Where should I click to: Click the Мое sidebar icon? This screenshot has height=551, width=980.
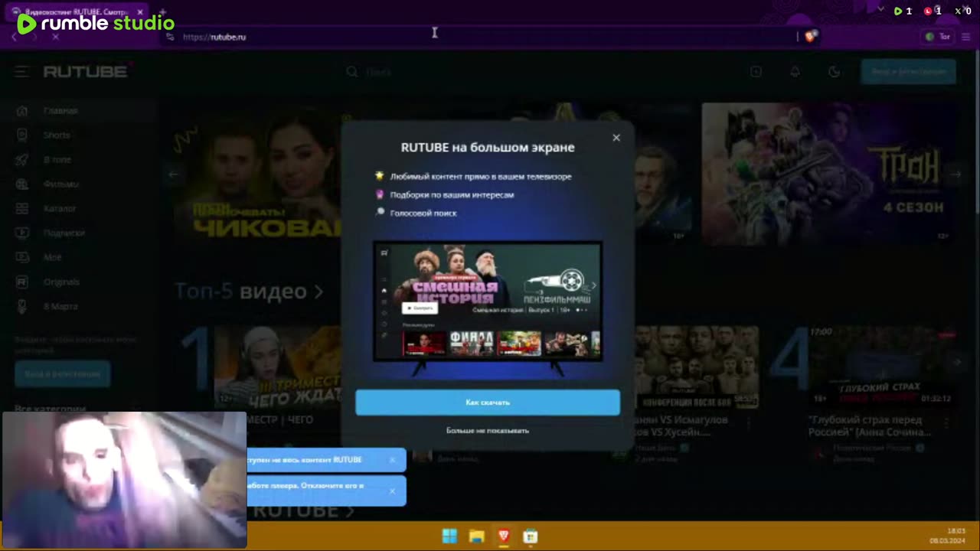click(x=22, y=257)
